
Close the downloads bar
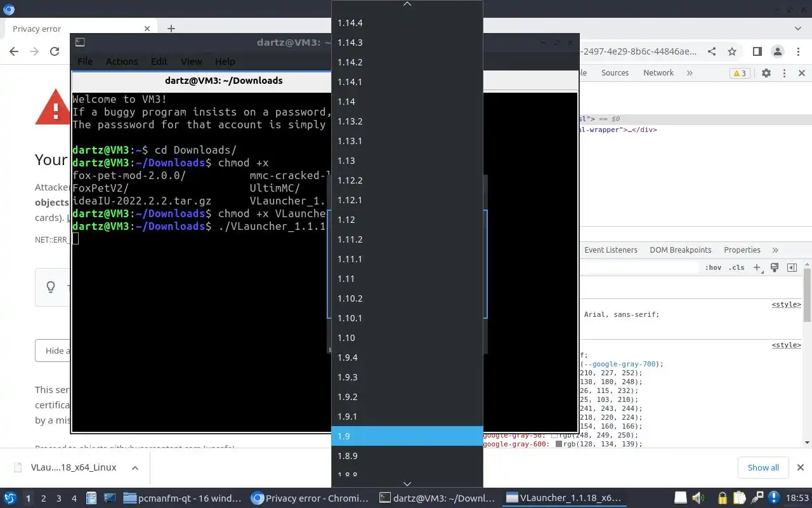tap(800, 467)
